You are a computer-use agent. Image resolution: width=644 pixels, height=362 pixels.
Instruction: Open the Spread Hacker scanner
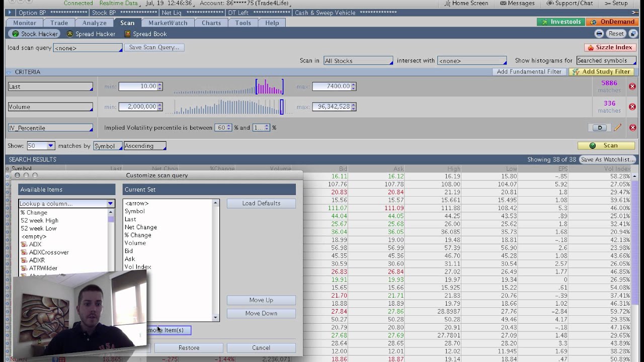91,34
